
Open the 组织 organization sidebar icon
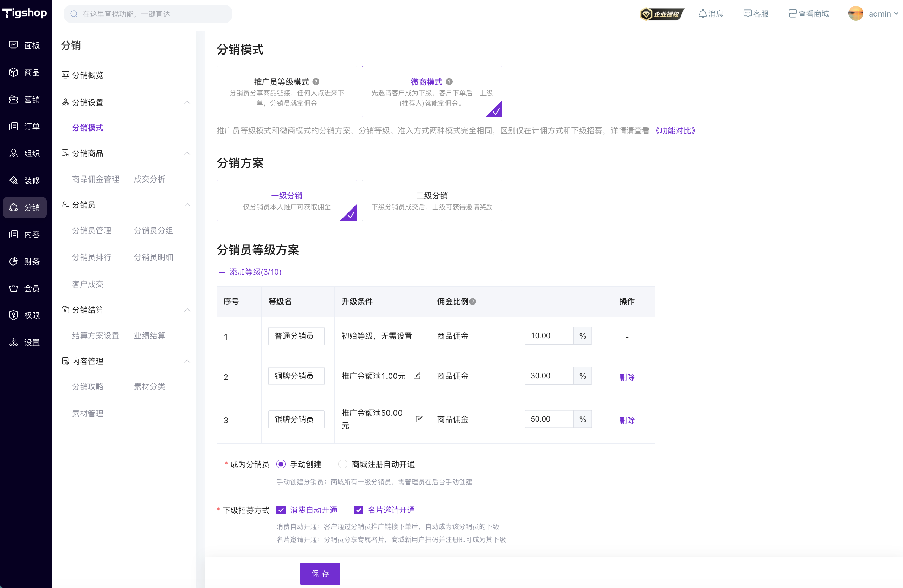(x=14, y=153)
